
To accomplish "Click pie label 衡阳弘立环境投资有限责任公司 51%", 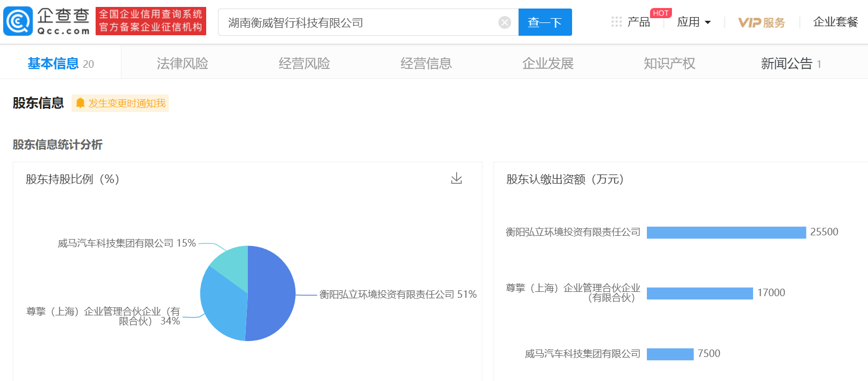I will (x=398, y=295).
